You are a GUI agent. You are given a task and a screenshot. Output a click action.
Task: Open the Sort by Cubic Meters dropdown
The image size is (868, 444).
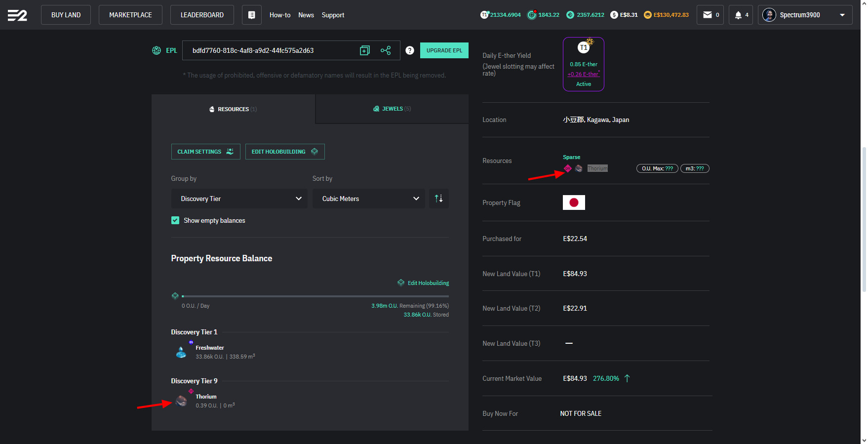click(368, 199)
